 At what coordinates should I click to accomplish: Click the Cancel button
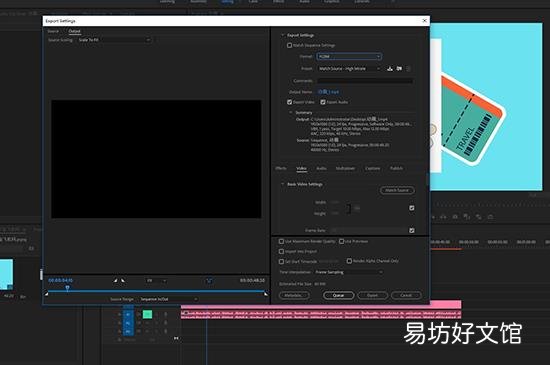pos(406,296)
